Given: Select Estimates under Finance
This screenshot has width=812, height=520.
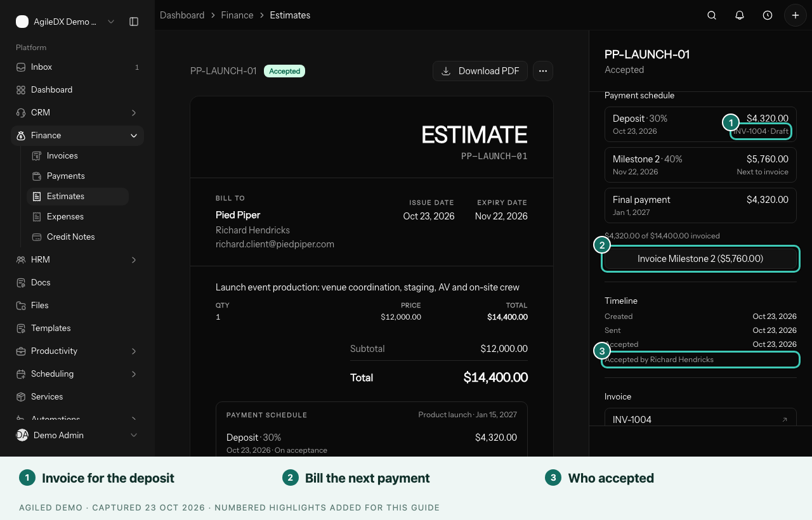Looking at the screenshot, I should coord(77,197).
